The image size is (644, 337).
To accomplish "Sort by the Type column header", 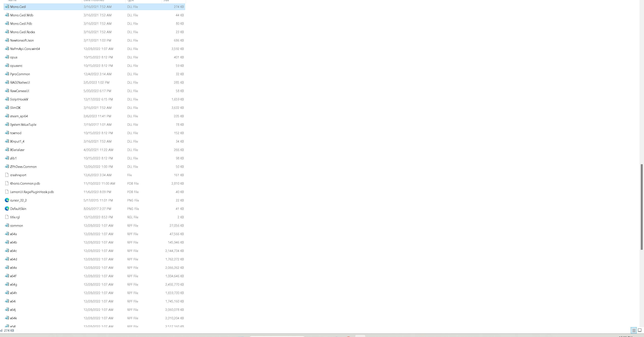I will coord(131,1).
